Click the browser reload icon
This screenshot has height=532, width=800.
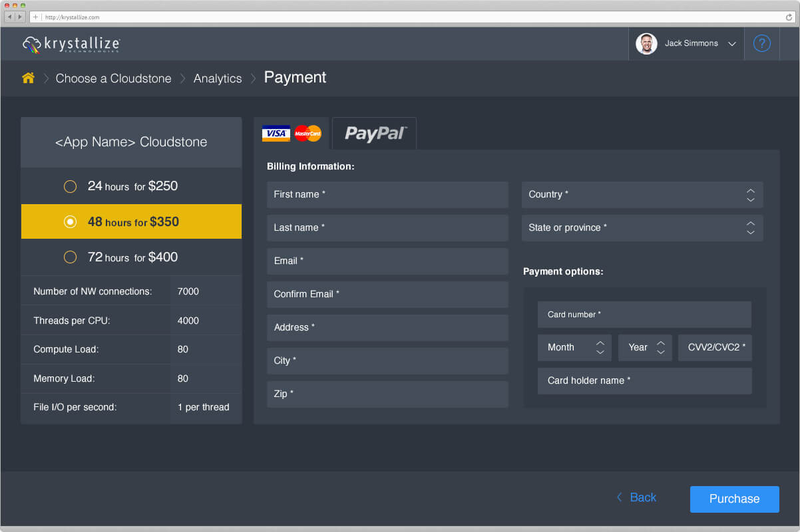click(x=789, y=17)
